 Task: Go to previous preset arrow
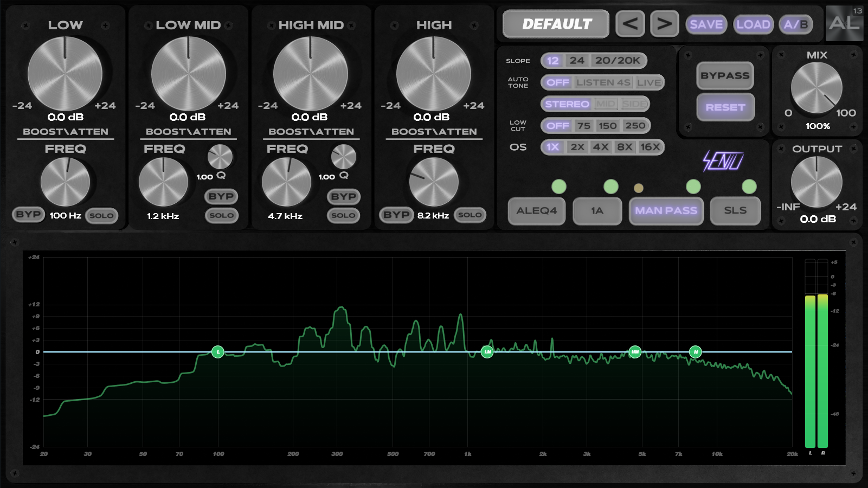coord(630,24)
